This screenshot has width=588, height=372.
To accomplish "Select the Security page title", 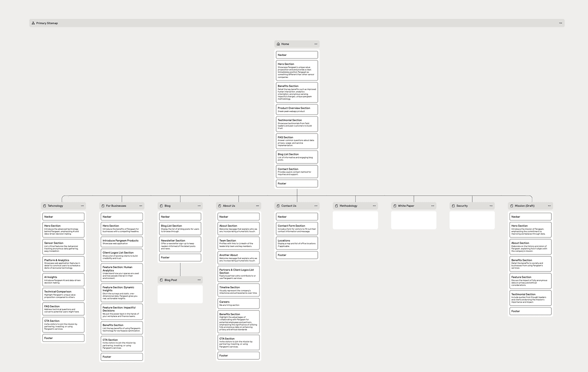I will (462, 206).
